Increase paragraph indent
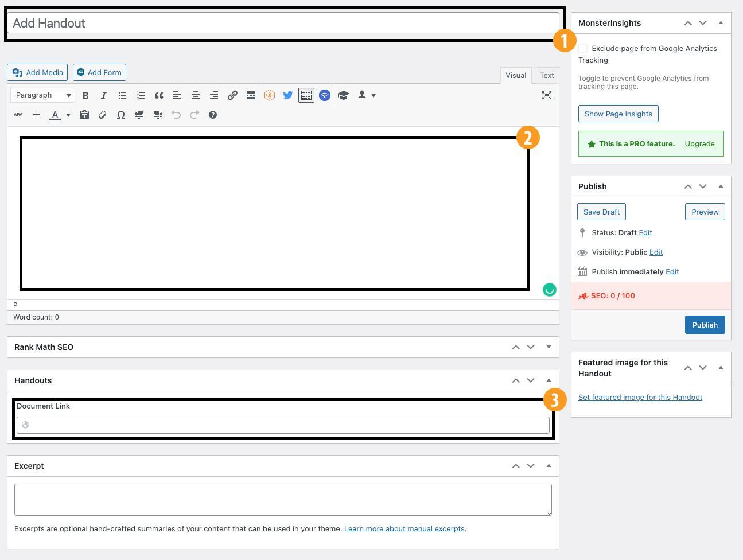Screen dimensions: 743x560 point(158,115)
